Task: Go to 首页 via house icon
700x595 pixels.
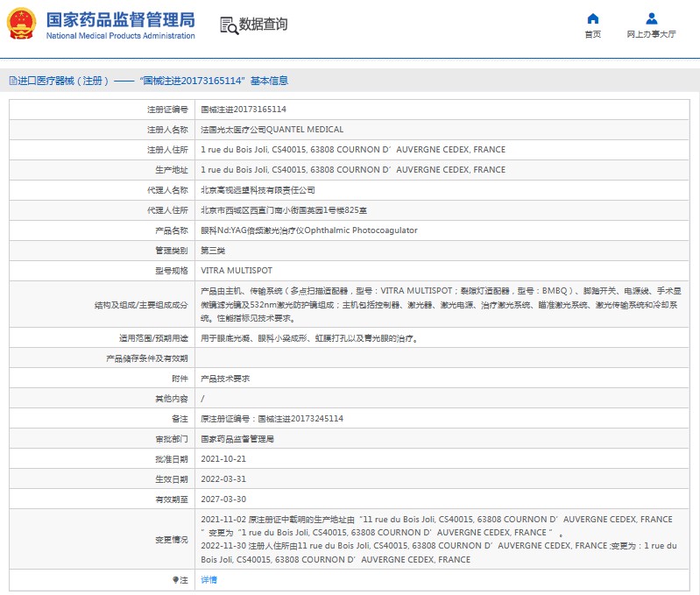Action: click(x=593, y=18)
